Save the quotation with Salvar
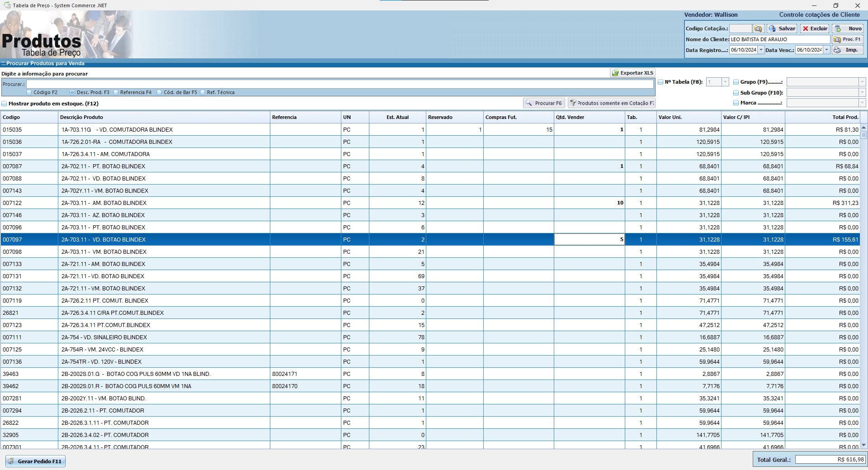 (782, 28)
